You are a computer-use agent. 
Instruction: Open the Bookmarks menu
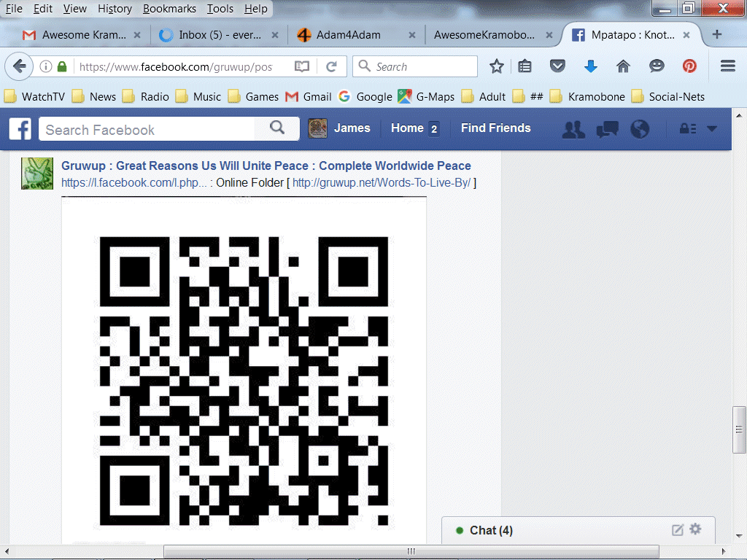[x=169, y=9]
